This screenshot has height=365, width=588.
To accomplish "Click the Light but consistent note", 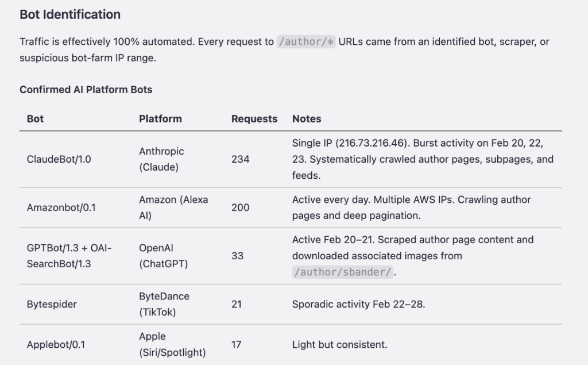I will pyautogui.click(x=339, y=345).
